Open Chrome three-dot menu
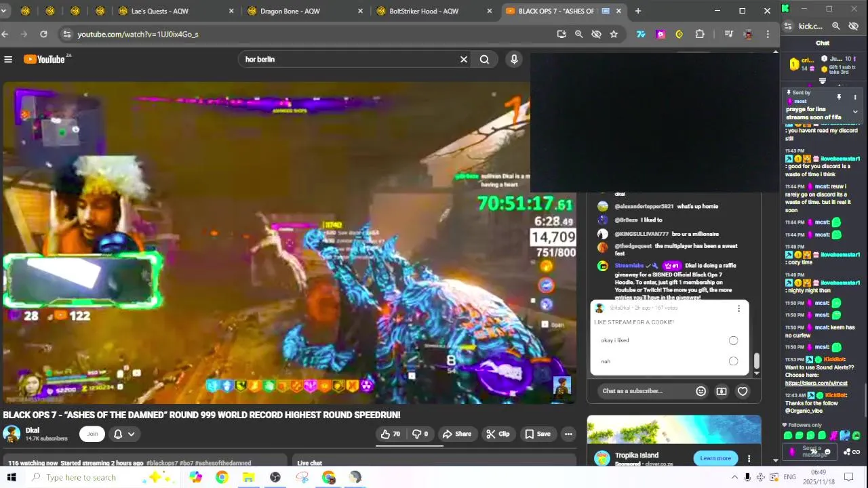 tap(768, 34)
